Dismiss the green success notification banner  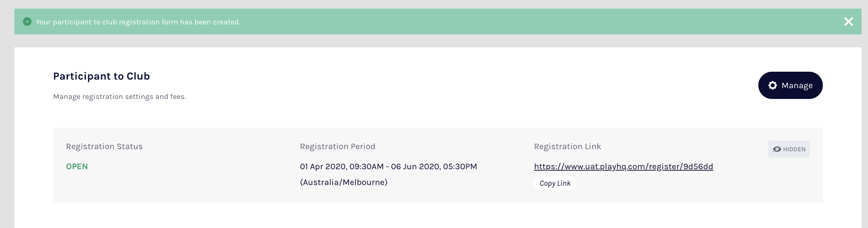848,22
